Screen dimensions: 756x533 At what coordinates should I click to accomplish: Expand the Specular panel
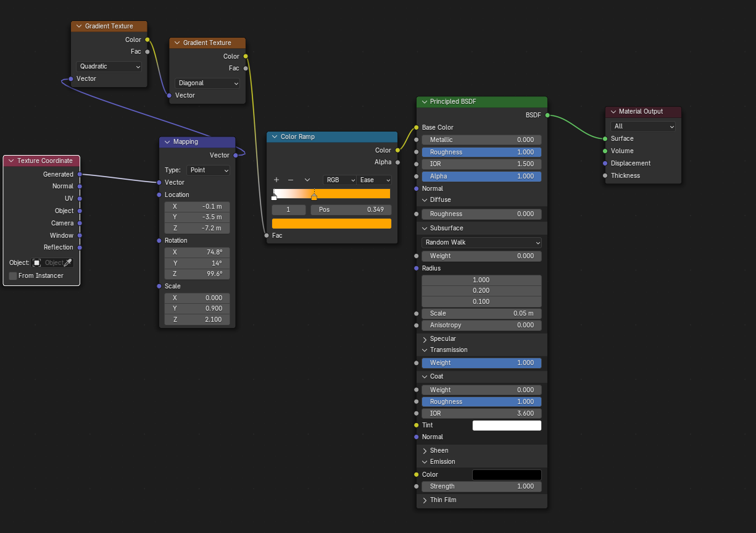(425, 338)
